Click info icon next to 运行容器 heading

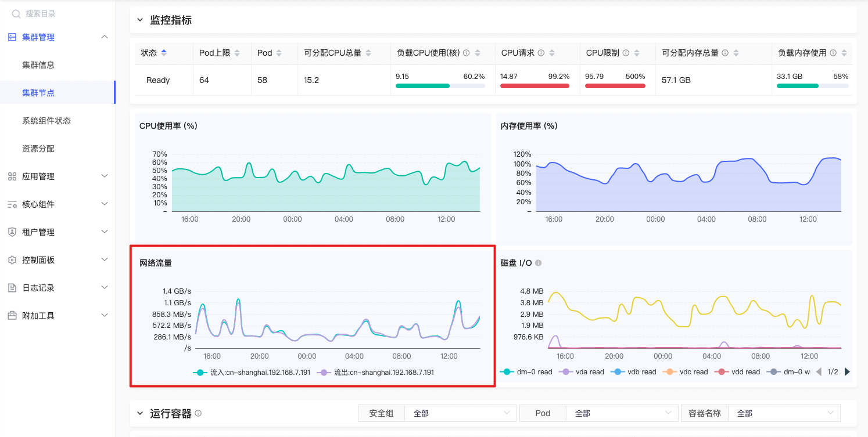coord(198,413)
